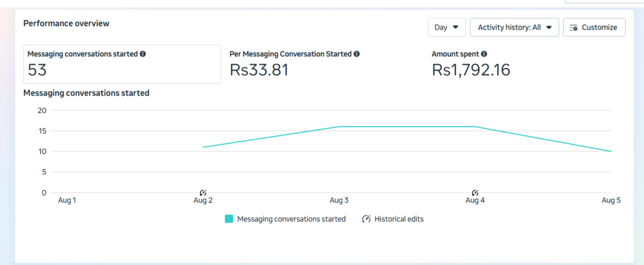
Task: Select Per Messaging Conversation Started metric
Action: [x=294, y=64]
